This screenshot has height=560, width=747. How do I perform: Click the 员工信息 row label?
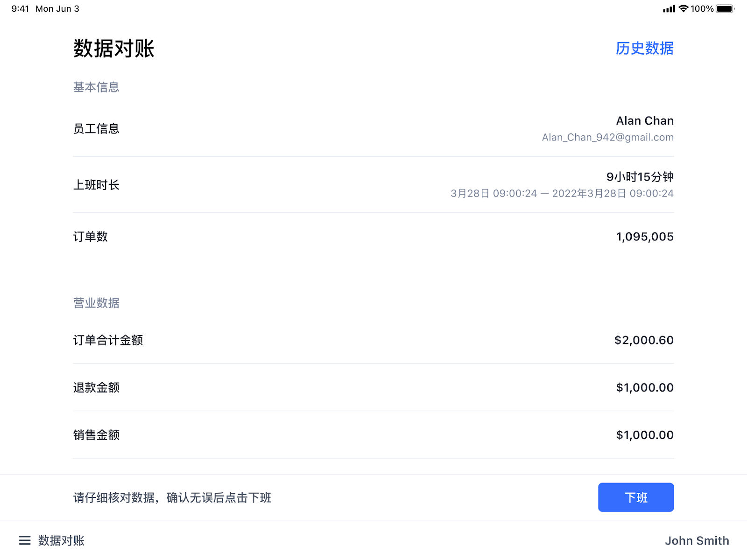(96, 129)
